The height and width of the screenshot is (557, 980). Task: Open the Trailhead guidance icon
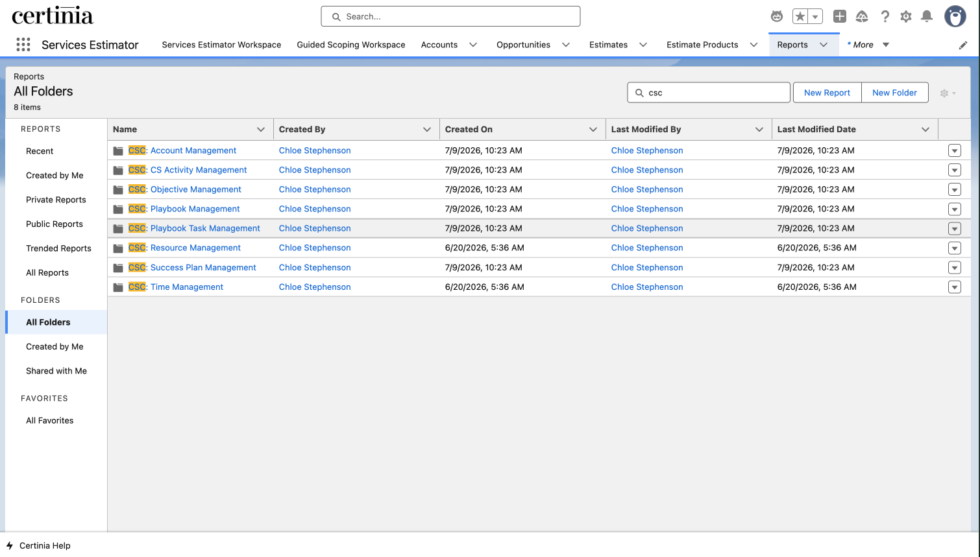862,16
